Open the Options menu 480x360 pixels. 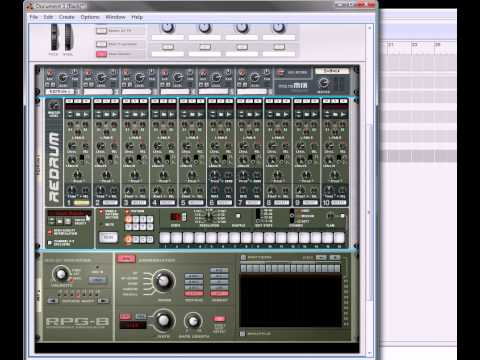tap(90, 17)
